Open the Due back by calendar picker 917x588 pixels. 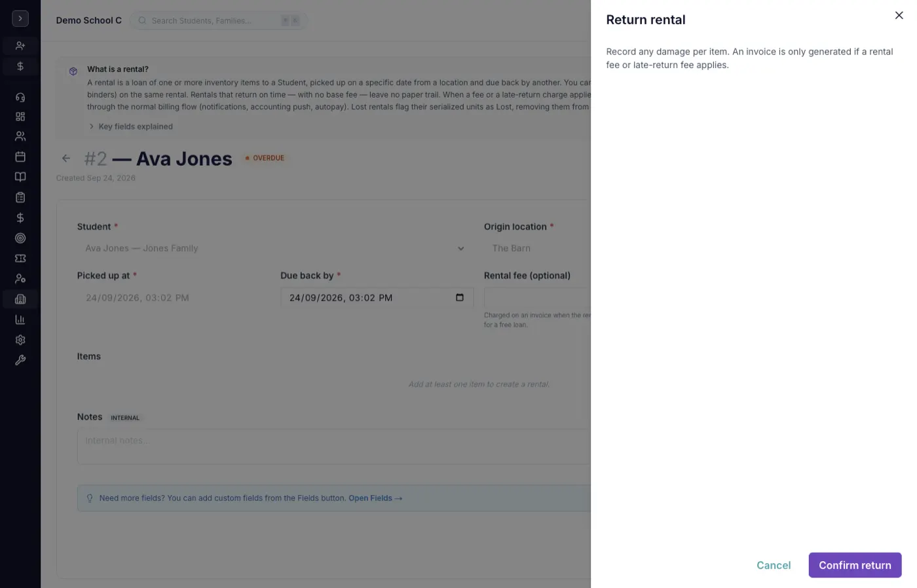[x=460, y=297]
